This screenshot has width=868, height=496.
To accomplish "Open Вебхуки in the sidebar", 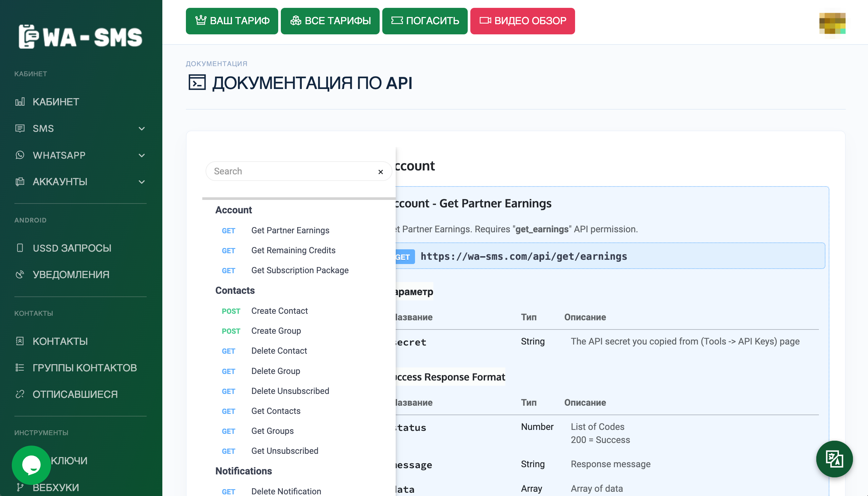I will (x=56, y=487).
